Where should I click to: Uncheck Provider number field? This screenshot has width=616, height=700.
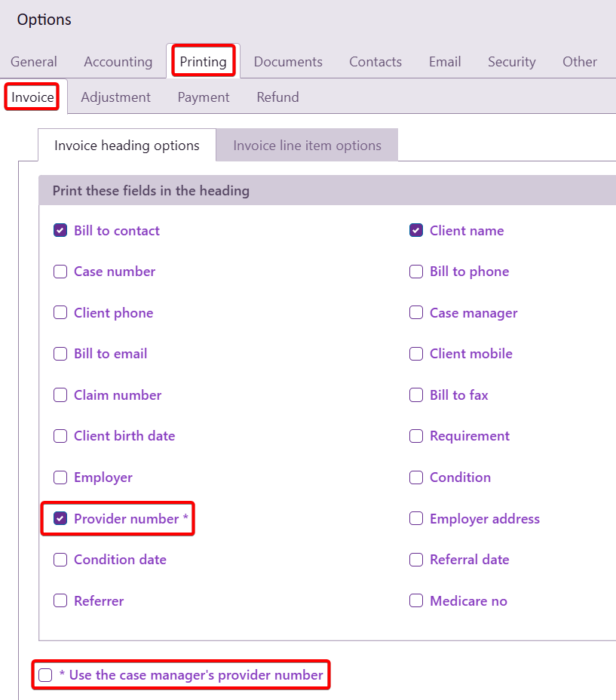pyautogui.click(x=60, y=519)
